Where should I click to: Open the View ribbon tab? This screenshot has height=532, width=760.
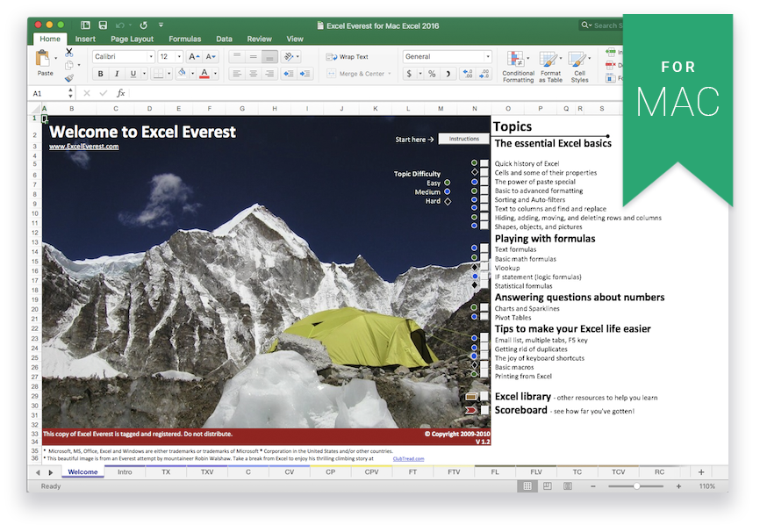tap(295, 39)
